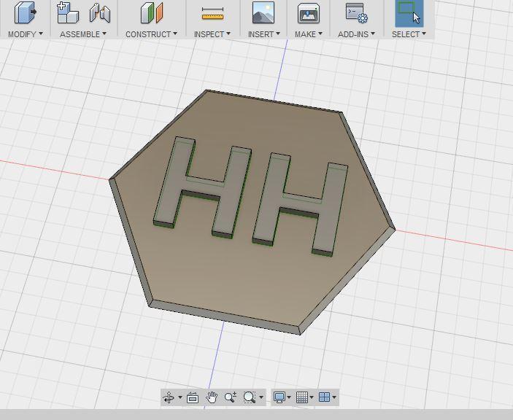The image size is (513, 420).
Task: Click the Orbit tool in navigation bar
Action: coord(169,397)
